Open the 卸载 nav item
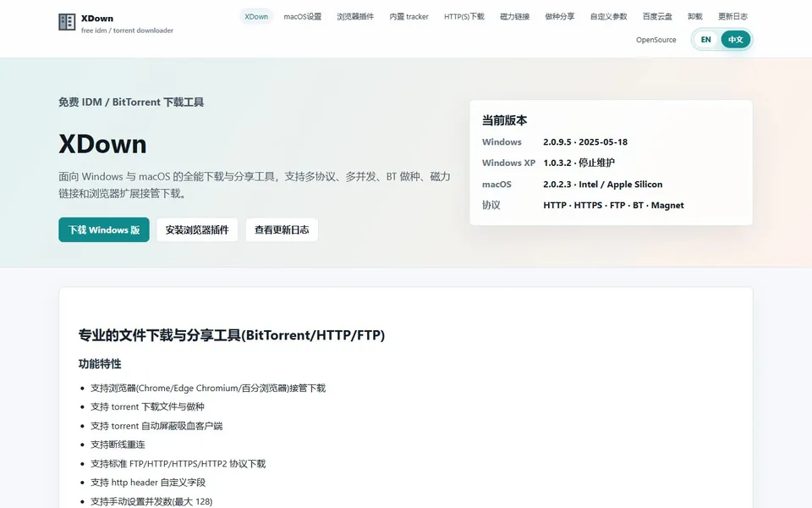 tap(695, 17)
